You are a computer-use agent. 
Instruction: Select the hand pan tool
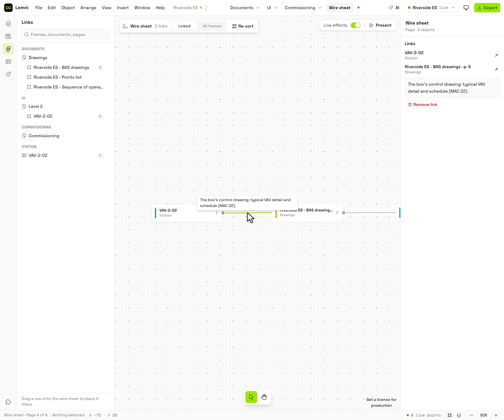(264, 397)
